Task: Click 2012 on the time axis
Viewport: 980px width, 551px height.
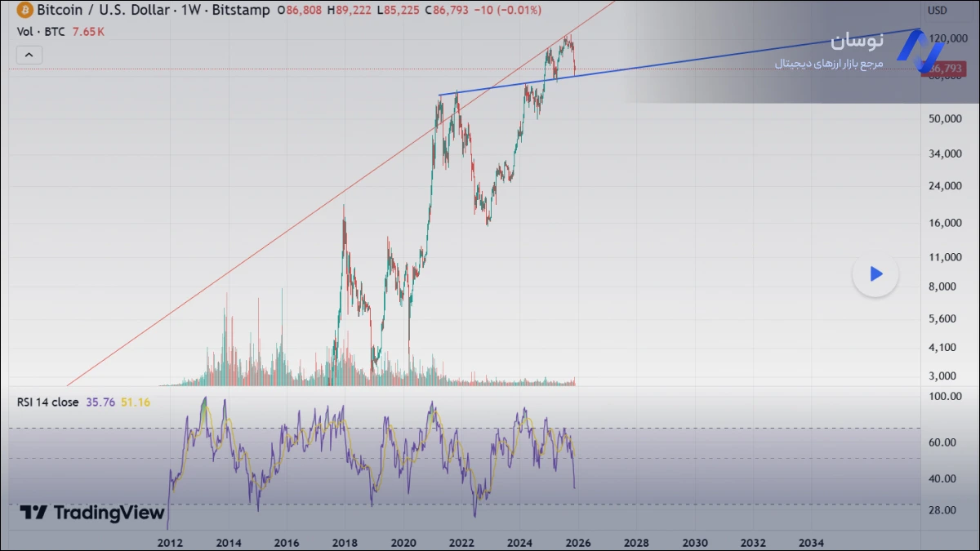Action: [170, 542]
